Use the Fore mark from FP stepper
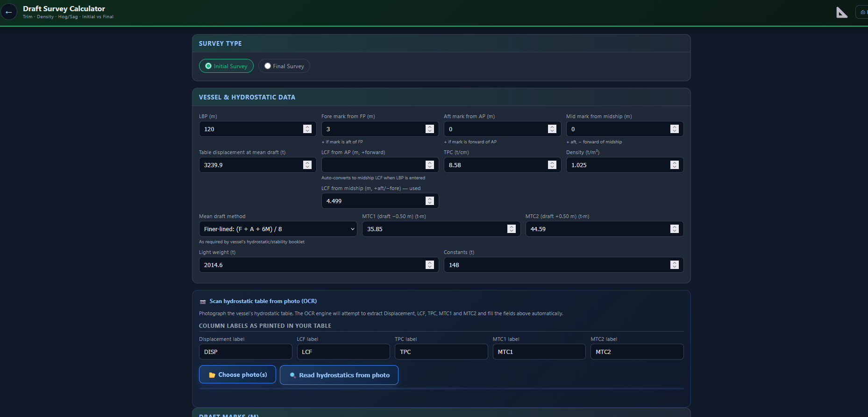The width and height of the screenshot is (868, 417). [429, 129]
